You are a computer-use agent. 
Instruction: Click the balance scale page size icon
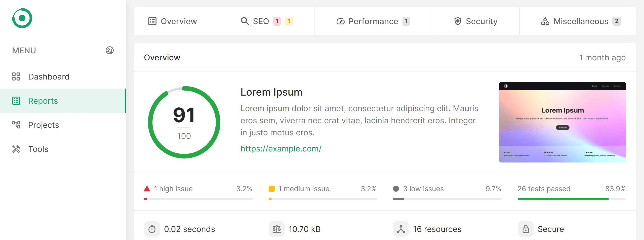(x=276, y=229)
